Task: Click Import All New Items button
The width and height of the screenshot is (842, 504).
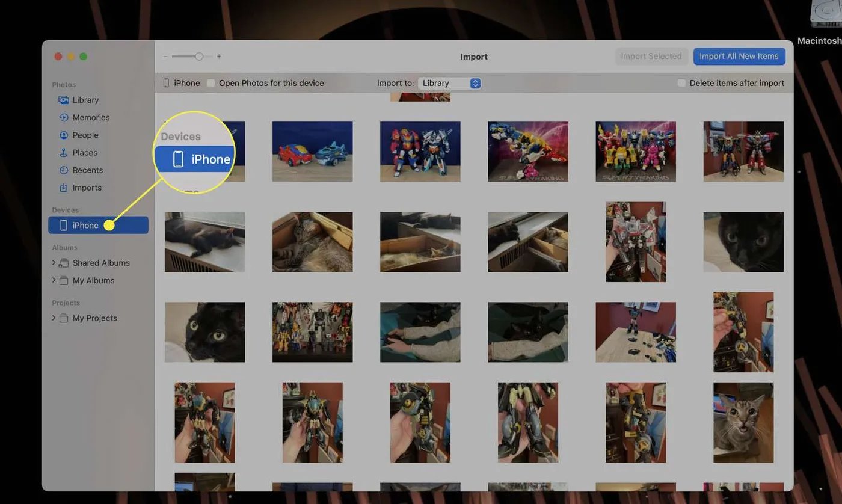Action: tap(739, 56)
